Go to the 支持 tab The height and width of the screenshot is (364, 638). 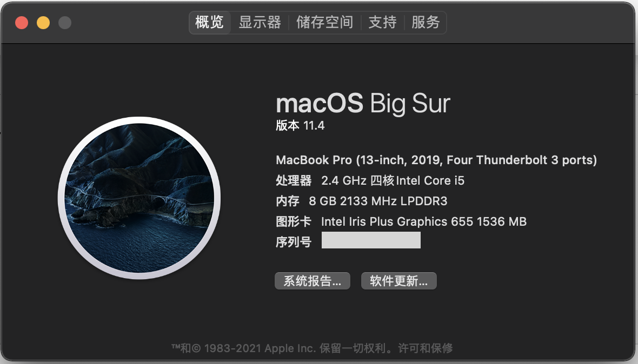[x=382, y=22]
